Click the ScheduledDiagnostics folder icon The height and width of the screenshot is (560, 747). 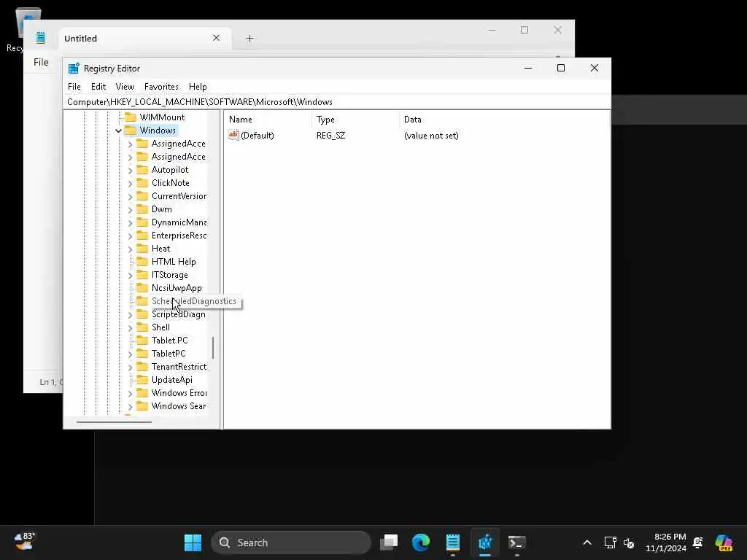(142, 301)
